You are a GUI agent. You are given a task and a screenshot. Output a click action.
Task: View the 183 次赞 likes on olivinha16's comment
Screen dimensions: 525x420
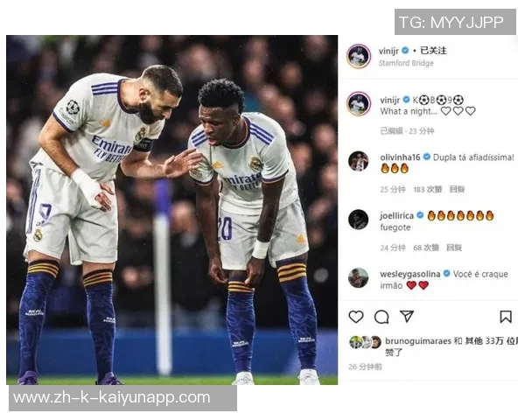coord(428,190)
